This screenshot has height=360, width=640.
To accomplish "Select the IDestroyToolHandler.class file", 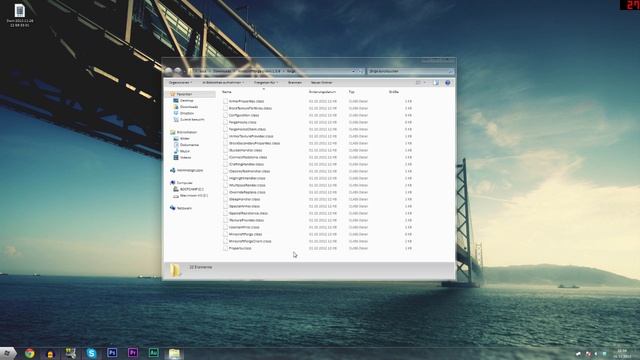I will point(249,171).
